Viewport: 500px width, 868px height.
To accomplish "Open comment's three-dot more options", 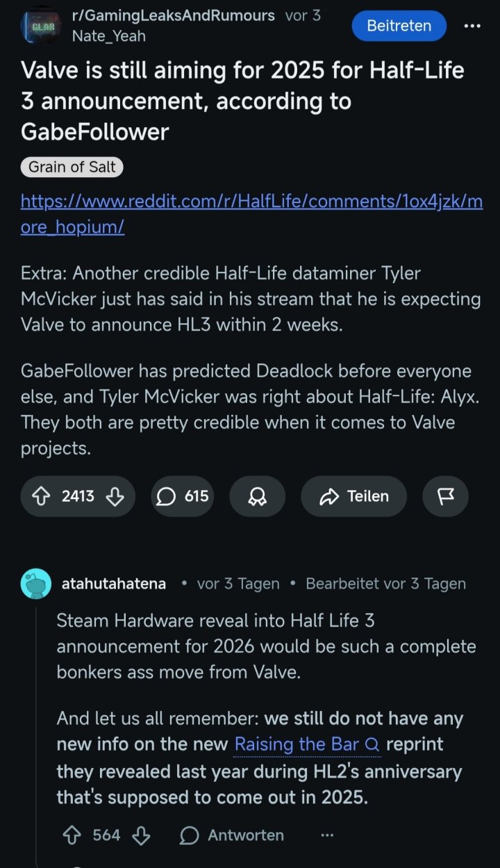I will 327,835.
